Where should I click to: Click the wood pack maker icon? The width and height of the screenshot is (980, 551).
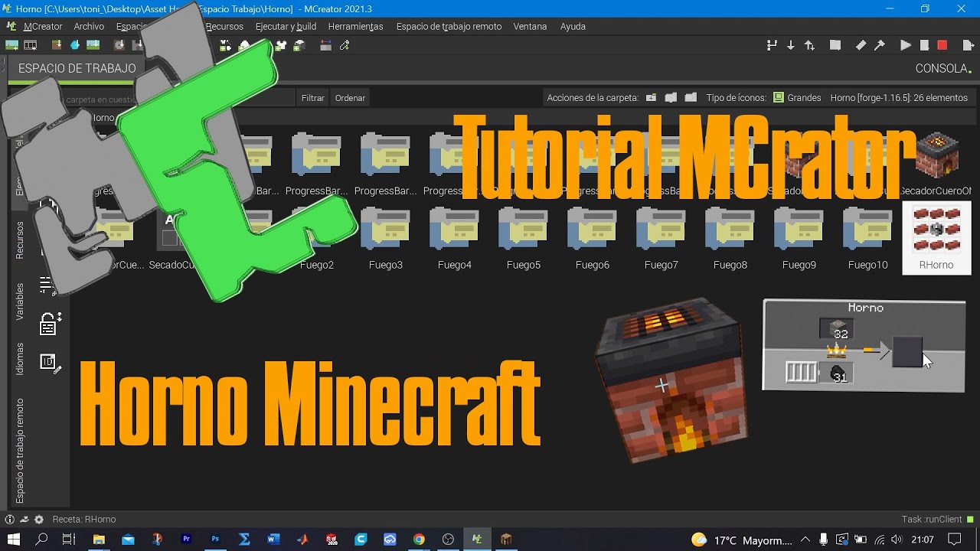(300, 45)
